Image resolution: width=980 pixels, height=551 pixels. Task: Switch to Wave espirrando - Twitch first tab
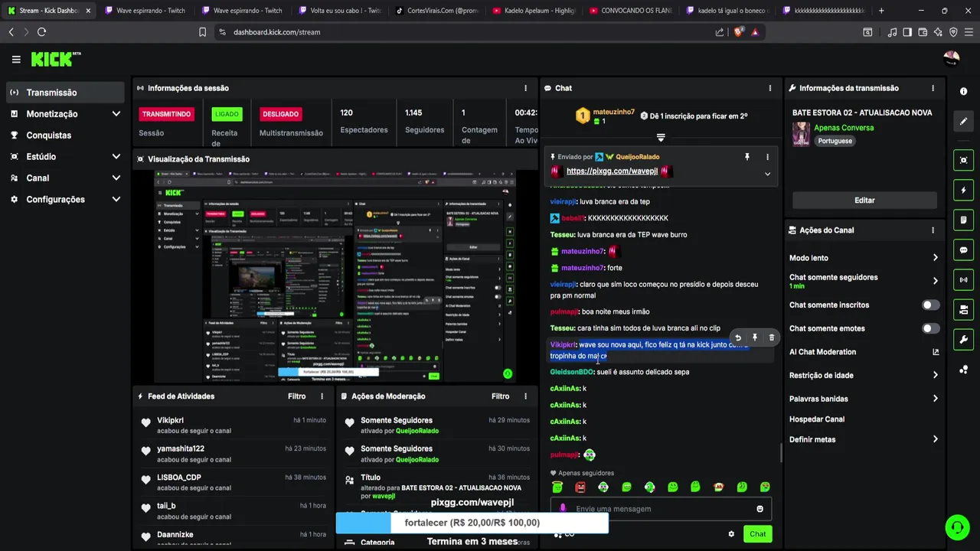pyautogui.click(x=144, y=11)
